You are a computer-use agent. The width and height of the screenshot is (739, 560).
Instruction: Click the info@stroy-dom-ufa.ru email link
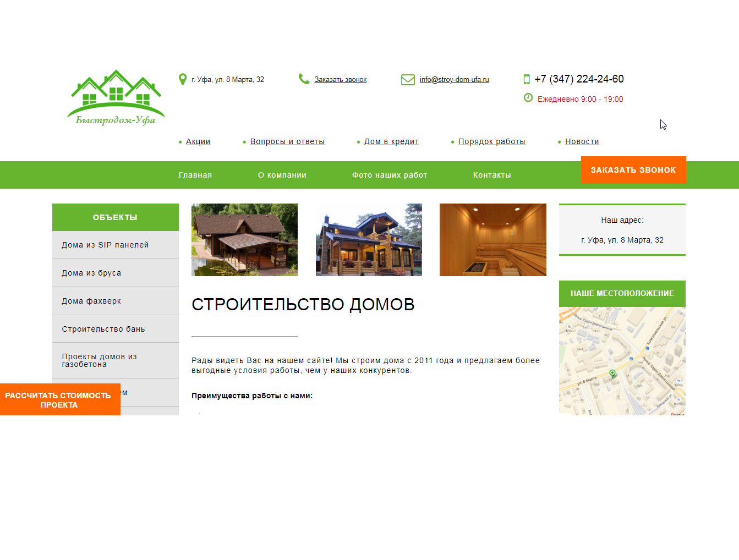(455, 80)
